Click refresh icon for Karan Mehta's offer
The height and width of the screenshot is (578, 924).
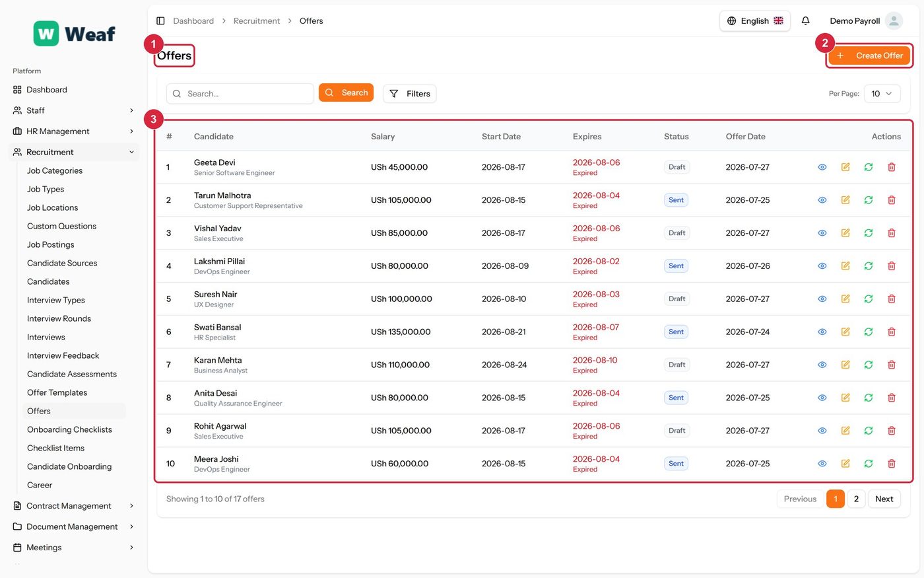pyautogui.click(x=869, y=365)
